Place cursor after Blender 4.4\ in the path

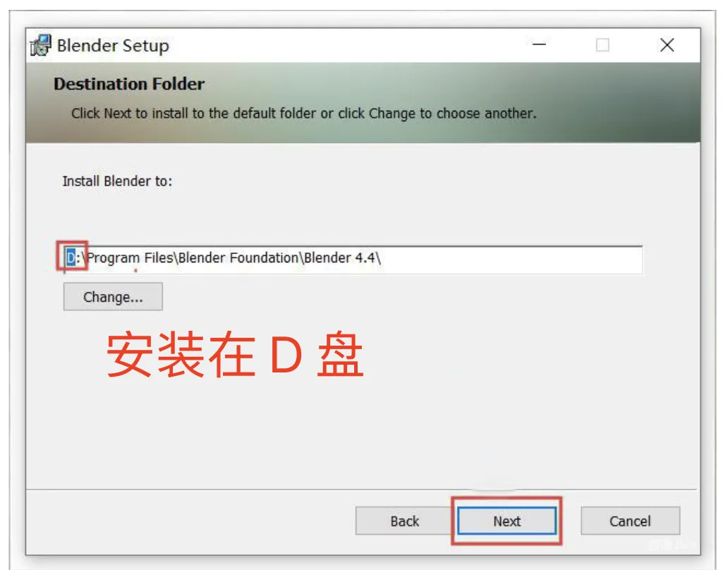382,257
